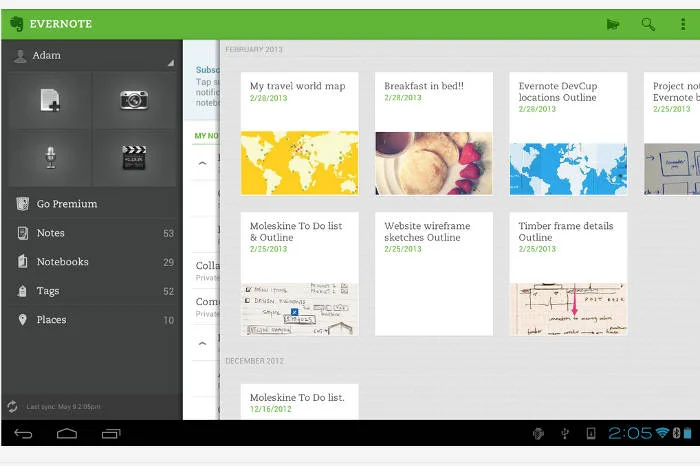Select Notebooks in the sidebar

tap(92, 262)
